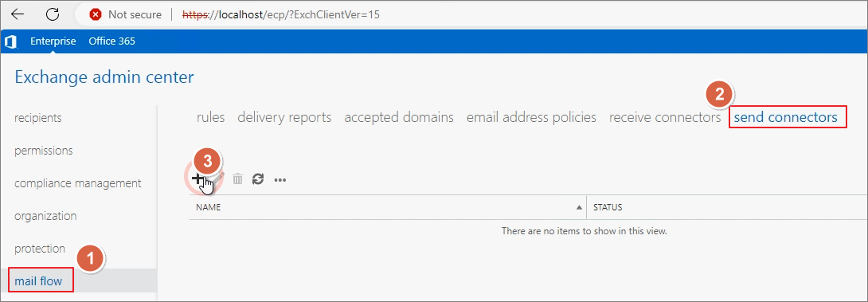Open protection in the sidebar
868x302 pixels.
click(x=40, y=249)
